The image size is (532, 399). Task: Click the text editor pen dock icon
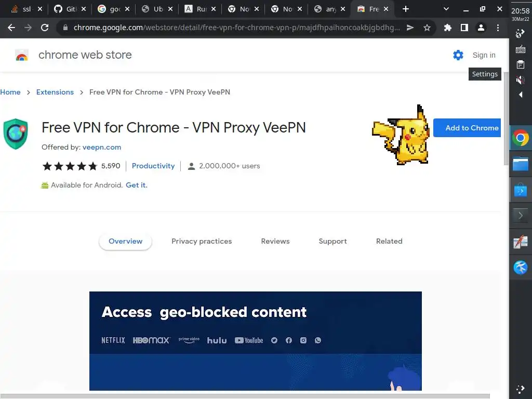point(521,242)
